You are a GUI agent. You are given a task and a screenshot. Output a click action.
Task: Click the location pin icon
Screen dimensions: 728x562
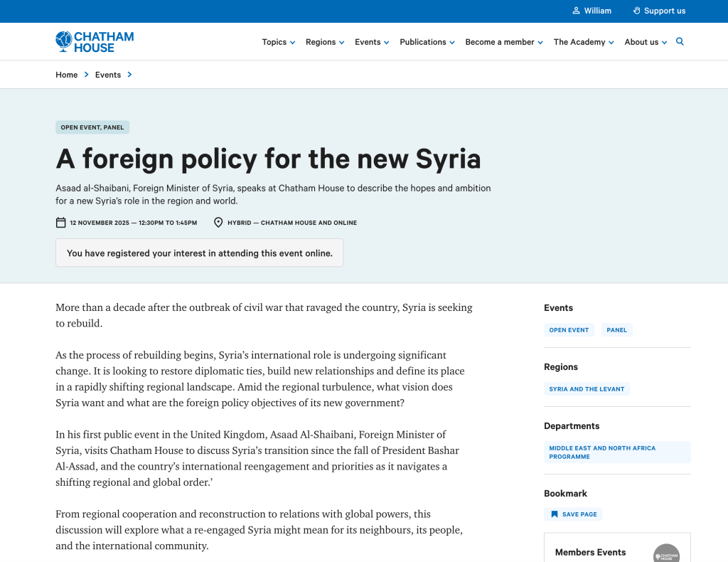(x=218, y=223)
